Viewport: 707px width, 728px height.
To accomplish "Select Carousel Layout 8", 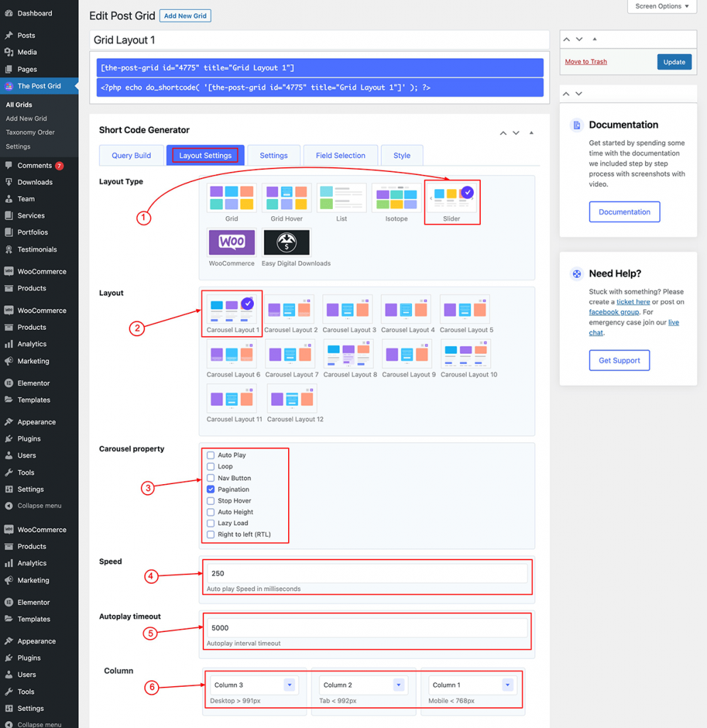I will coord(349,354).
